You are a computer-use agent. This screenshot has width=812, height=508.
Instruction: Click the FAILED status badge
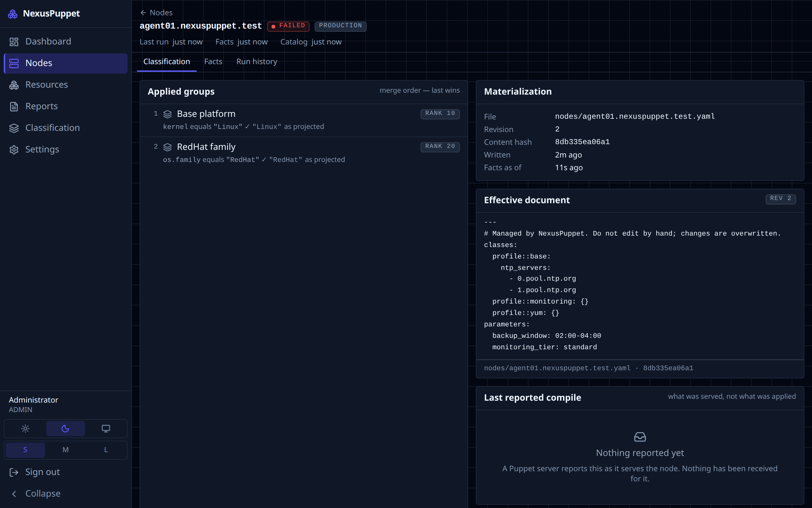[x=288, y=26]
